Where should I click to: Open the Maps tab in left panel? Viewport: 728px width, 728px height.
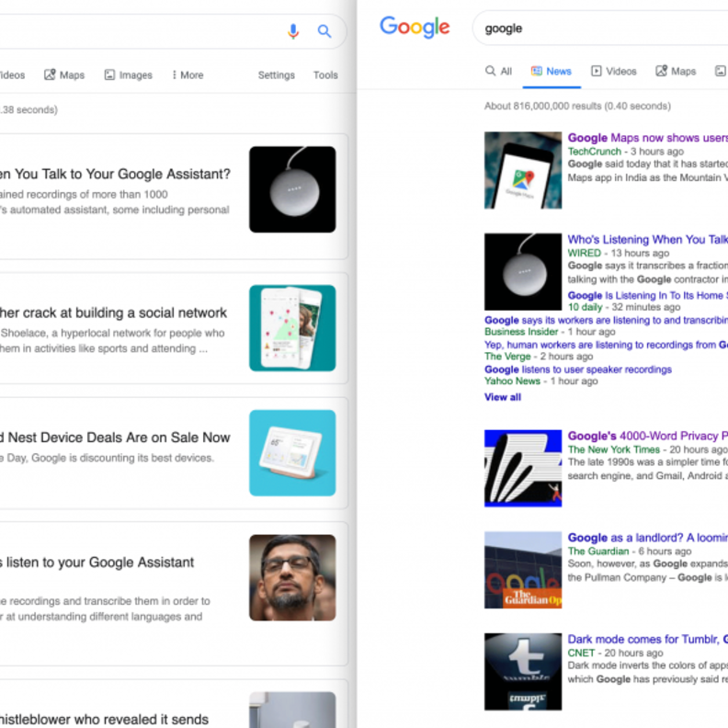[x=64, y=75]
